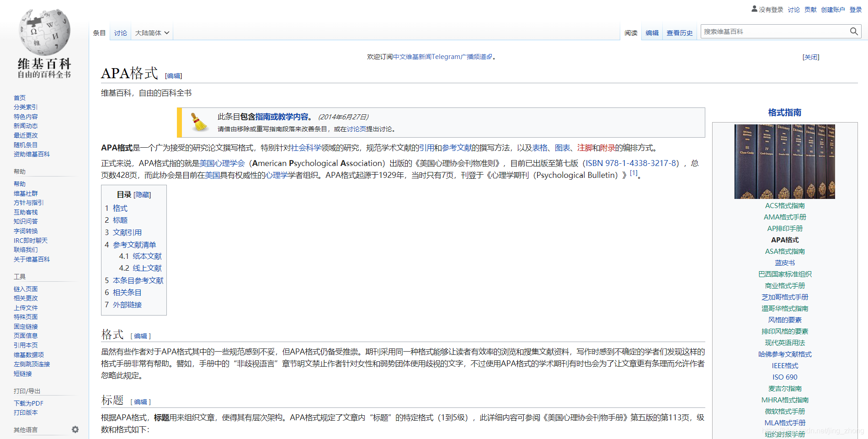The width and height of the screenshot is (868, 439).
Task: Open MLA格式手册 in the navbox
Action: coord(785,423)
